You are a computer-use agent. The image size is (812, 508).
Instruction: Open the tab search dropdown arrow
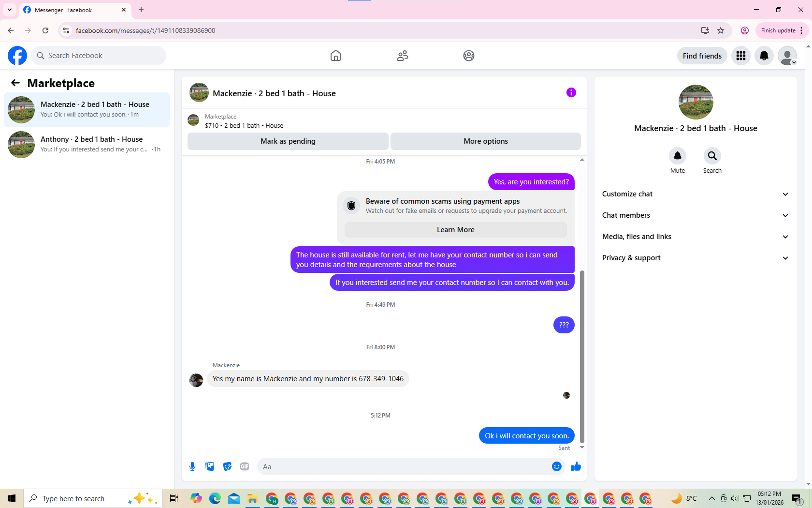pyautogui.click(x=10, y=10)
